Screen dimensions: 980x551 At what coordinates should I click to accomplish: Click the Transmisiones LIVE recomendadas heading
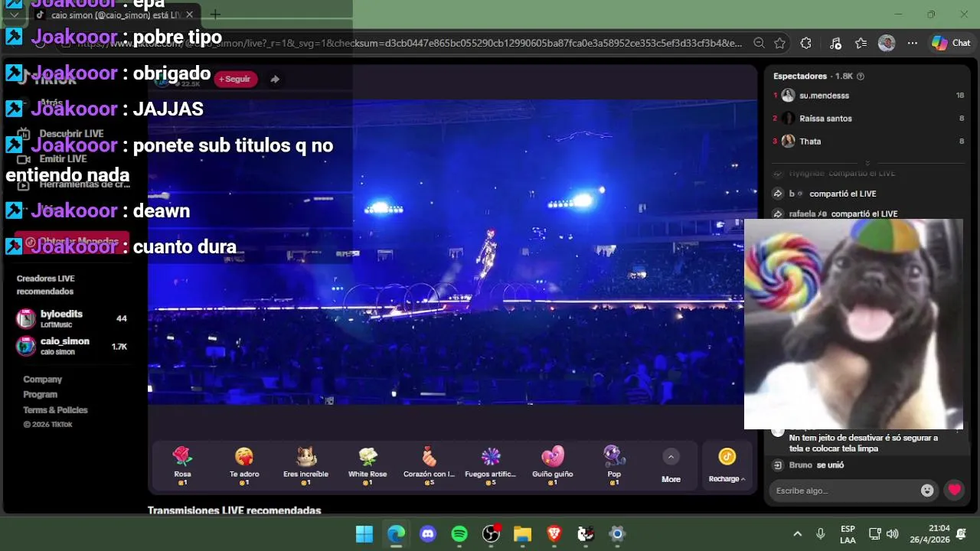coord(234,510)
